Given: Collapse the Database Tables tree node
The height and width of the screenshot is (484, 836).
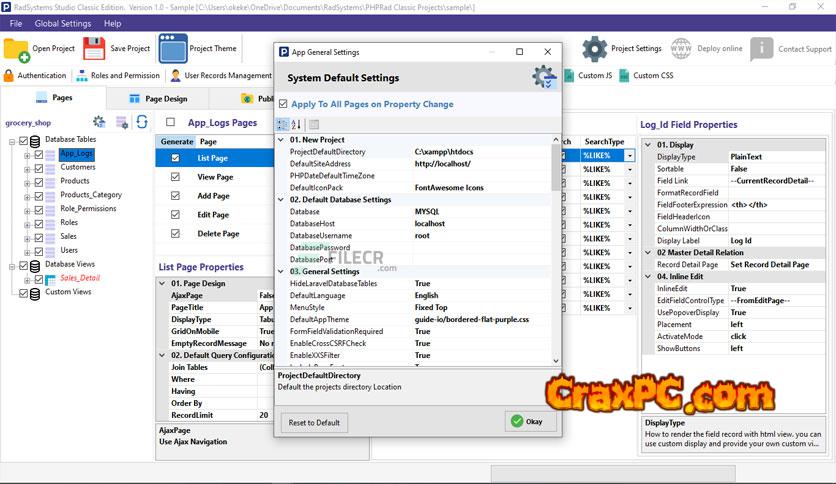Looking at the screenshot, I should coord(12,142).
